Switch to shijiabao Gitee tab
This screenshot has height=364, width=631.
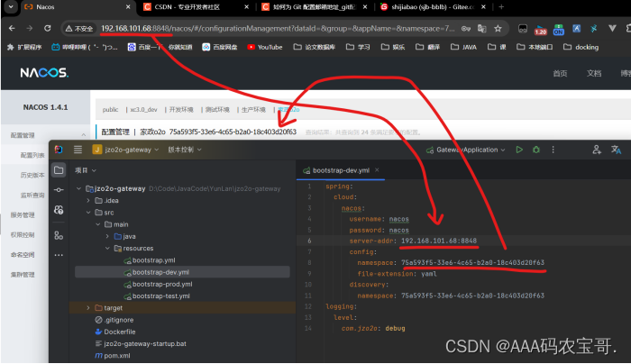pos(433,7)
